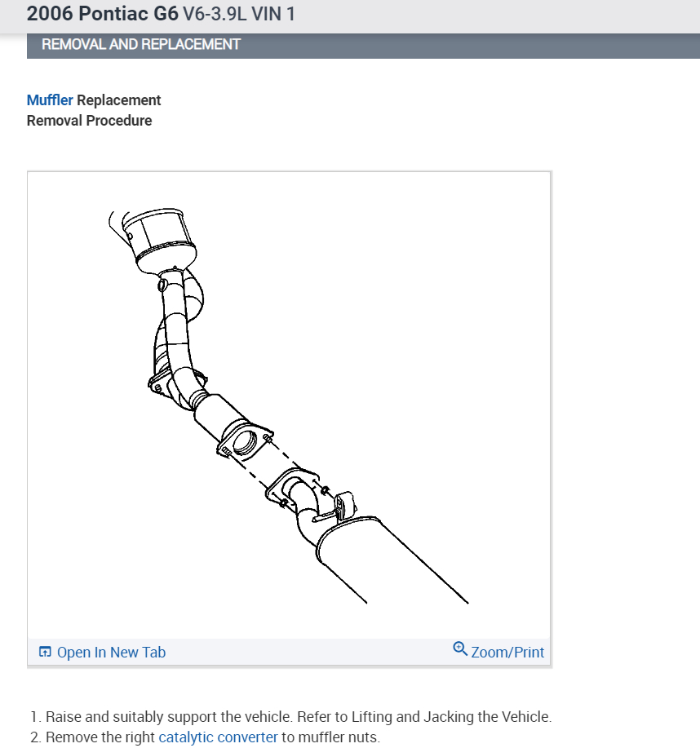The width and height of the screenshot is (700, 748).
Task: Click the open-in-new-tab icon below the diagram
Action: [x=45, y=652]
